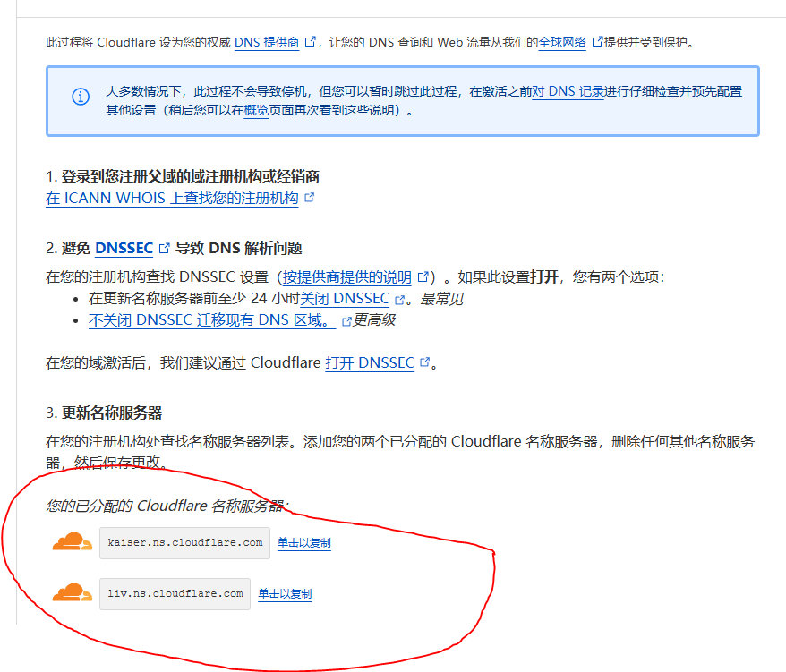The width and height of the screenshot is (786, 672).
Task: Open "不关闭 DNSSEC 迁移现有 DNS 区域" link
Action: pos(211,320)
